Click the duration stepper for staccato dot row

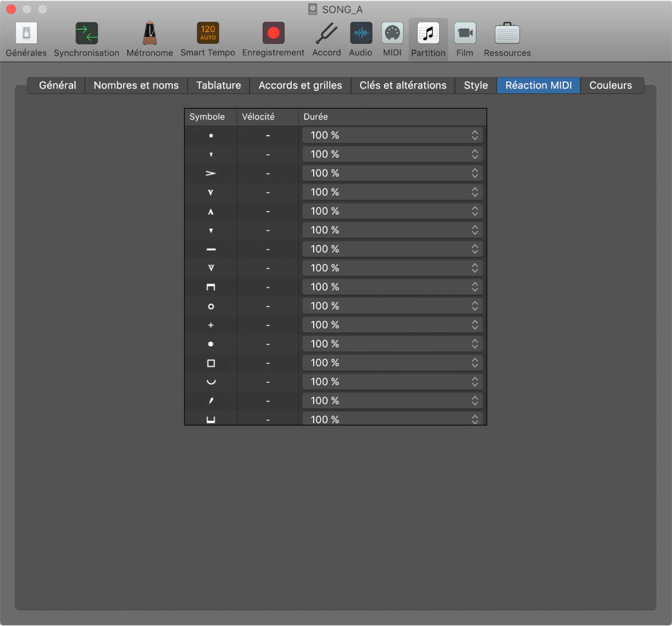click(x=475, y=136)
